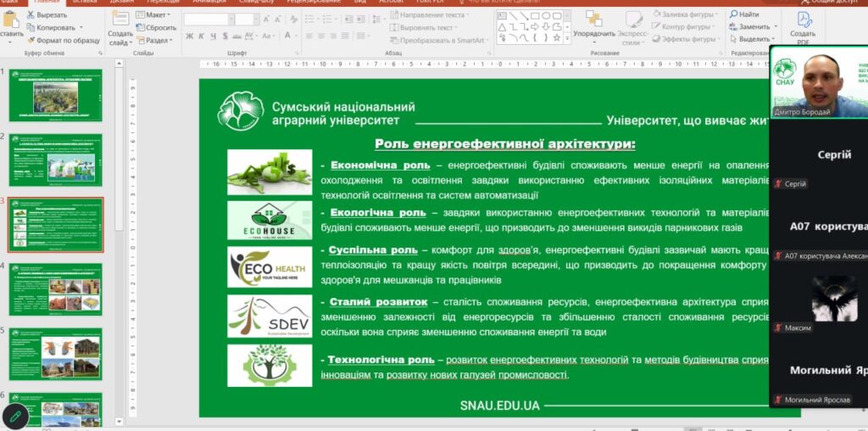Toggle italic (К) formatting

click(202, 36)
